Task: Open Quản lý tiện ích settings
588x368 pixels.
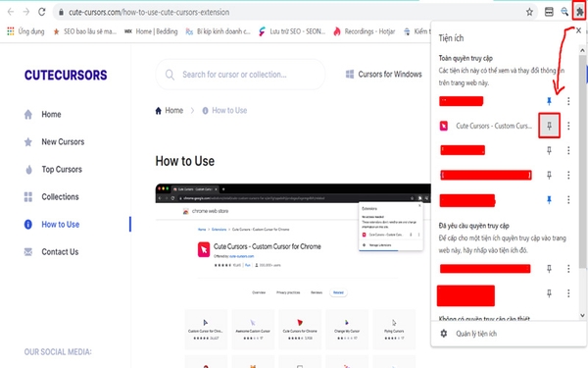Action: (x=476, y=334)
